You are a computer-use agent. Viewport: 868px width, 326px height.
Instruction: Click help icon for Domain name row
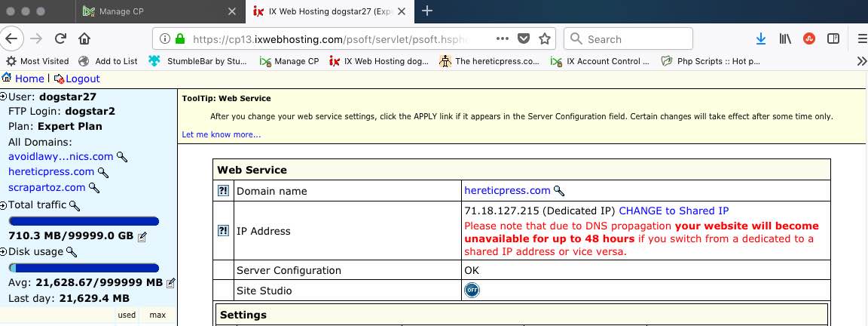(222, 191)
